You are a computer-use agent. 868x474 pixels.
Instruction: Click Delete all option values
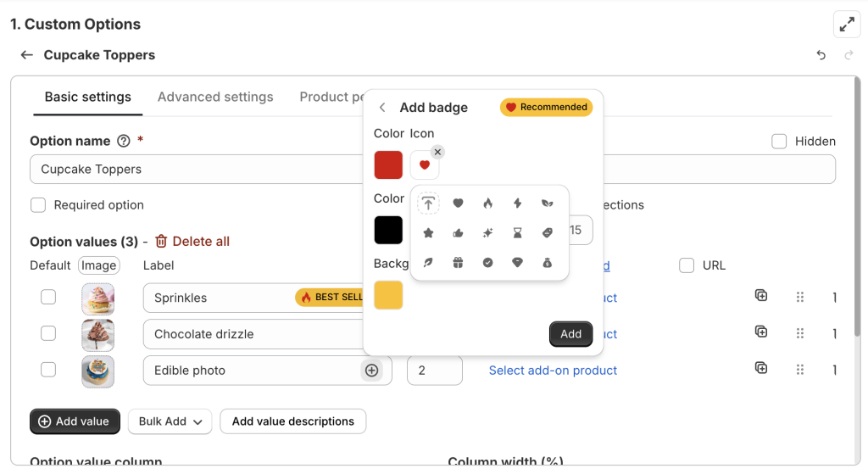coord(192,242)
